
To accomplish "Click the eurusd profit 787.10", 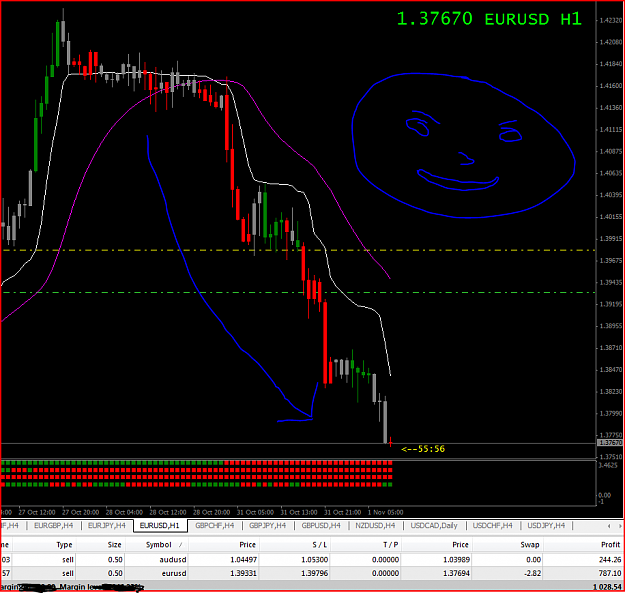I will coord(610,573).
